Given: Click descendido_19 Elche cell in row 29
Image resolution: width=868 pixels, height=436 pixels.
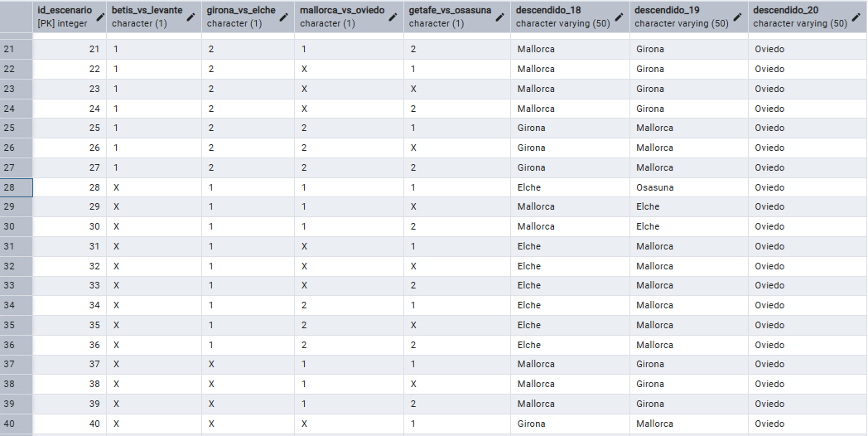Looking at the screenshot, I should [689, 206].
